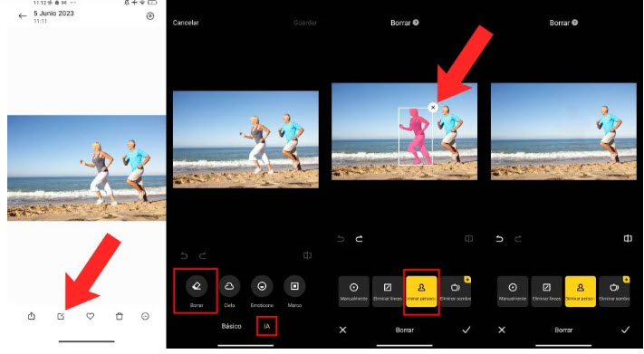Screen dimensions: 644x354
Task: Open the circular icon opposite the date header
Action: tap(150, 16)
